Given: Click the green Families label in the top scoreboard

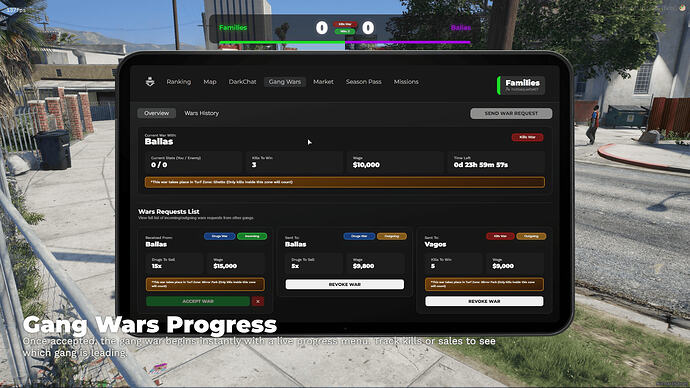Looking at the screenshot, I should pyautogui.click(x=233, y=27).
